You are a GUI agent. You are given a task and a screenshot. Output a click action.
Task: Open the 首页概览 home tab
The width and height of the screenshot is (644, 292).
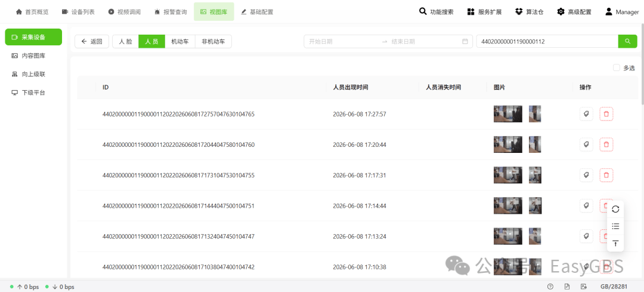32,12
